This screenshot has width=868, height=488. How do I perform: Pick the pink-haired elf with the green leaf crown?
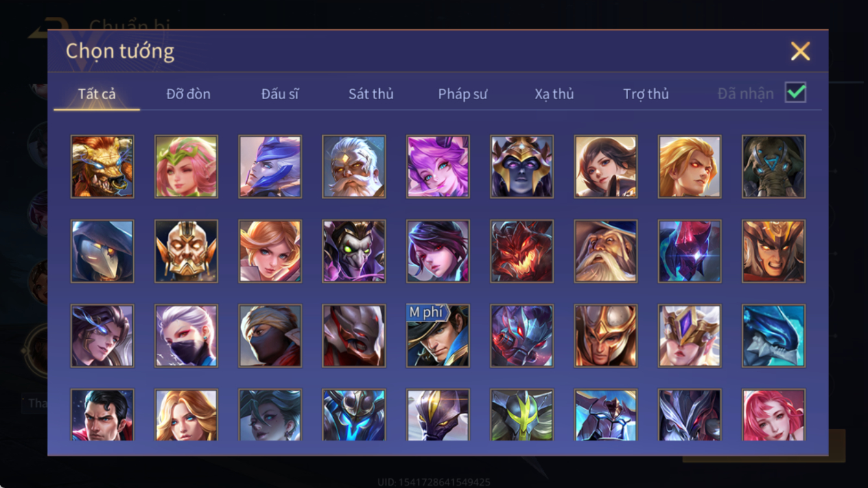[x=186, y=167]
